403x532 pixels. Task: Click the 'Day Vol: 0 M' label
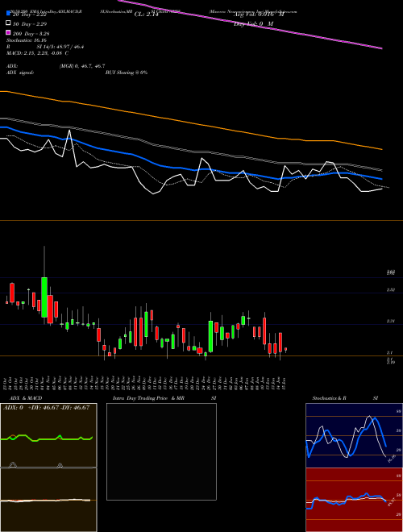tap(253, 24)
